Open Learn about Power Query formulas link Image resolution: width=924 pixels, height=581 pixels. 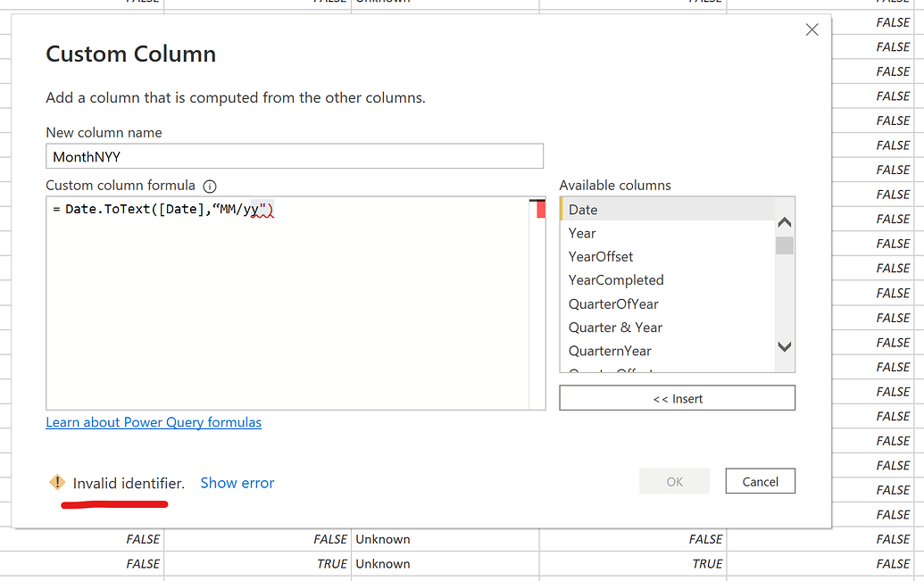click(x=154, y=422)
